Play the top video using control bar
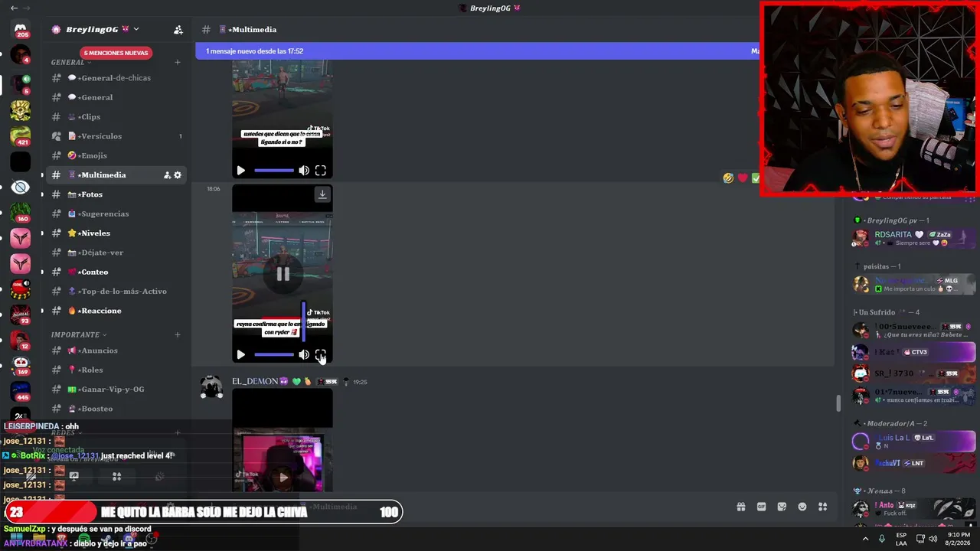This screenshot has width=980, height=551. (x=240, y=171)
